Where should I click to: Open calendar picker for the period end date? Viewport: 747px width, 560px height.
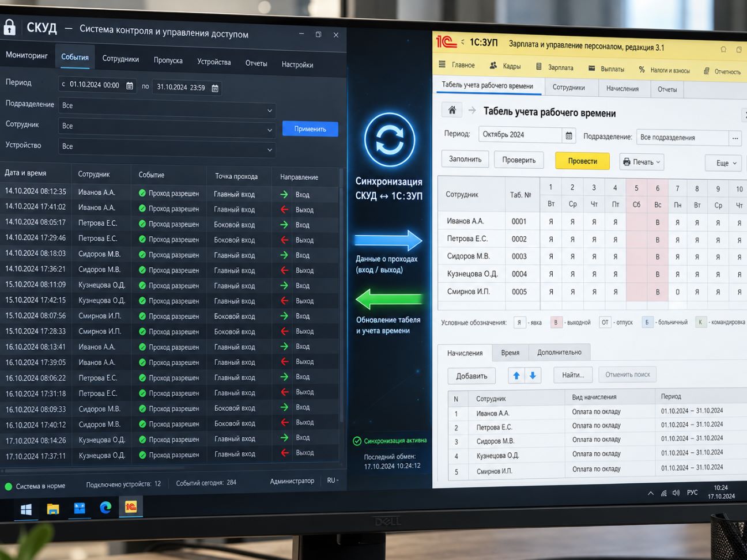click(x=215, y=88)
